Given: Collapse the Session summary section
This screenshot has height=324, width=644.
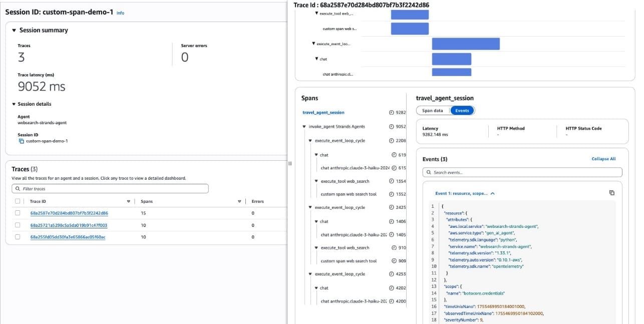Looking at the screenshot, I should [14, 30].
